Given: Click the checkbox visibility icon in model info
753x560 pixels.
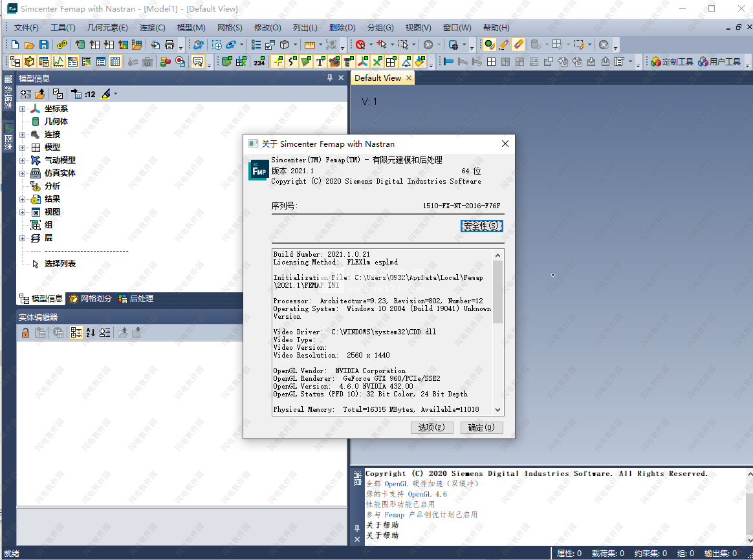Looking at the screenshot, I should click(x=58, y=94).
